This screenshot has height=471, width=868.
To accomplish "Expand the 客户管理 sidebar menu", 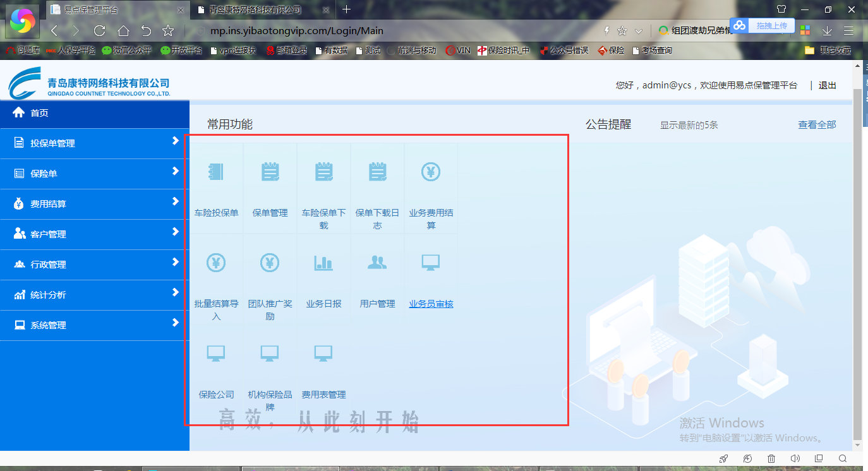I will (95, 234).
